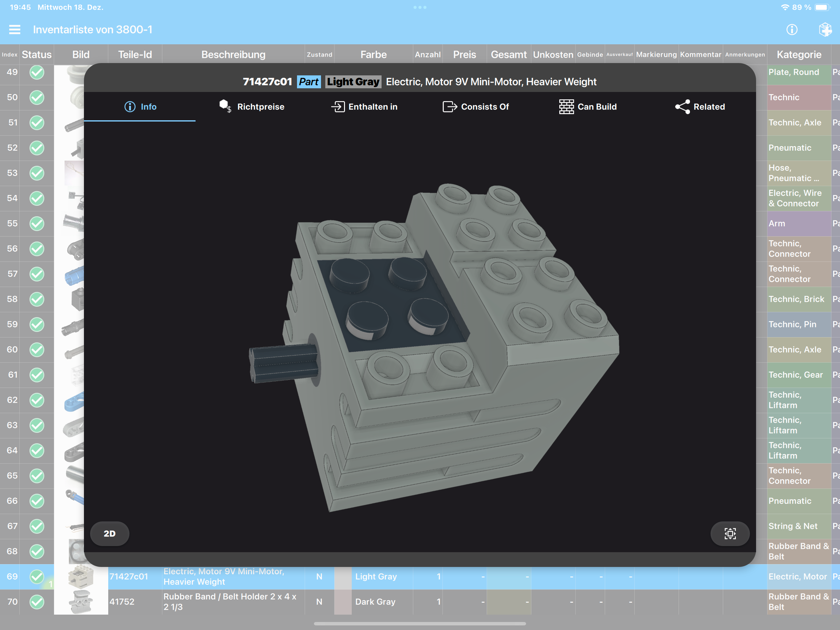This screenshot has height=630, width=840.
Task: Toggle status checkmark for row 50
Action: 37,97
